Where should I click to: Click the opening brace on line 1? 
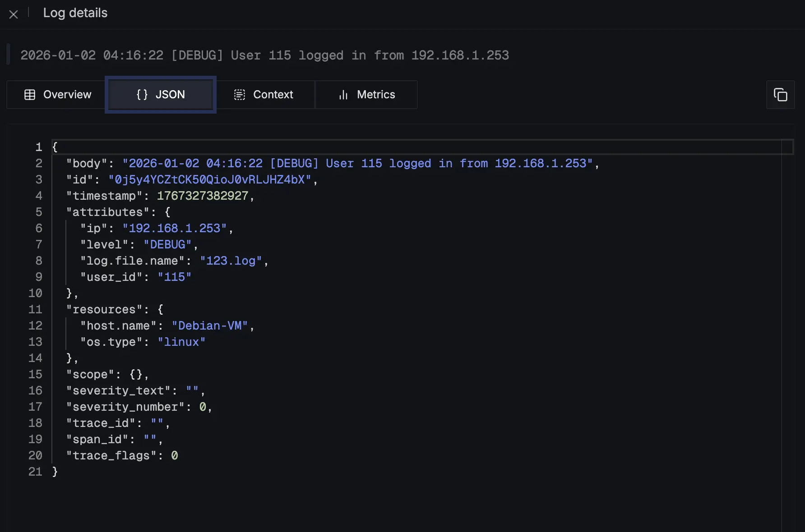pos(55,147)
